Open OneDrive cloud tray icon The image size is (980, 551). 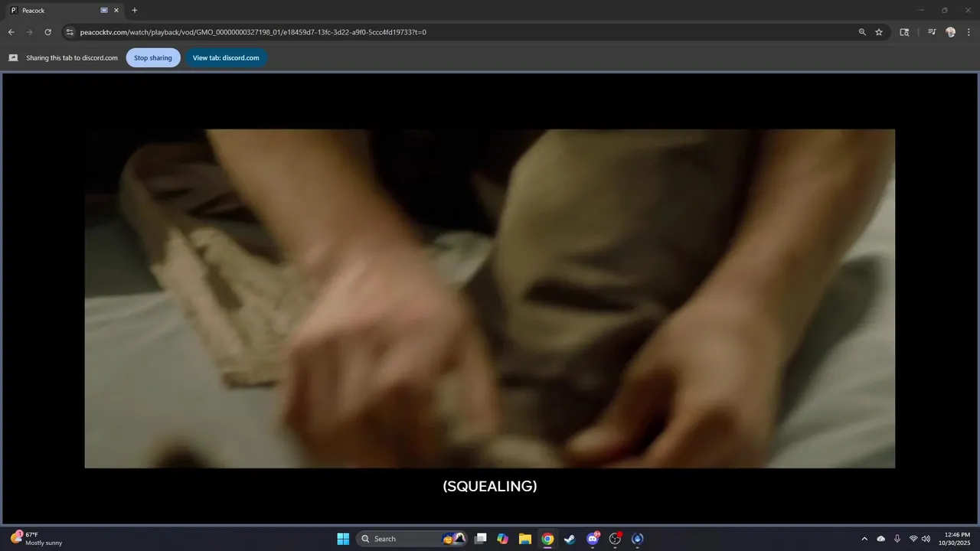pyautogui.click(x=881, y=539)
